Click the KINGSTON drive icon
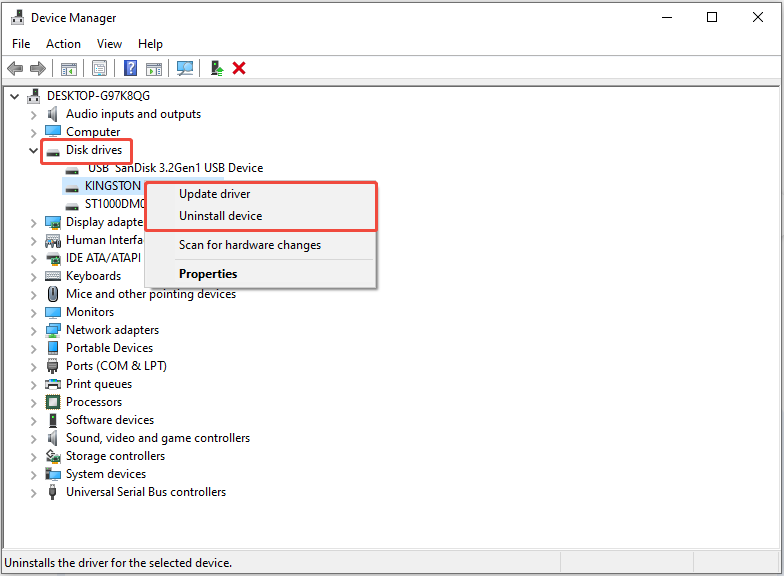This screenshot has width=784, height=576. [x=72, y=188]
